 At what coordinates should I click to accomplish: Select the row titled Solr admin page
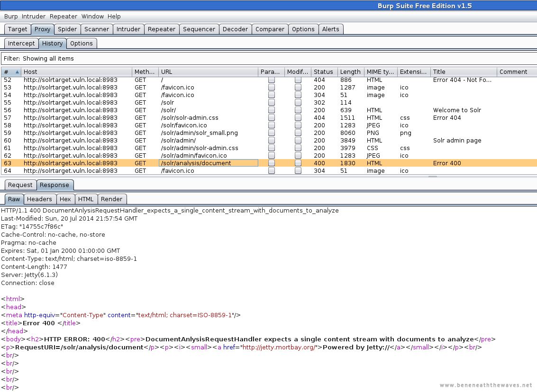268,140
